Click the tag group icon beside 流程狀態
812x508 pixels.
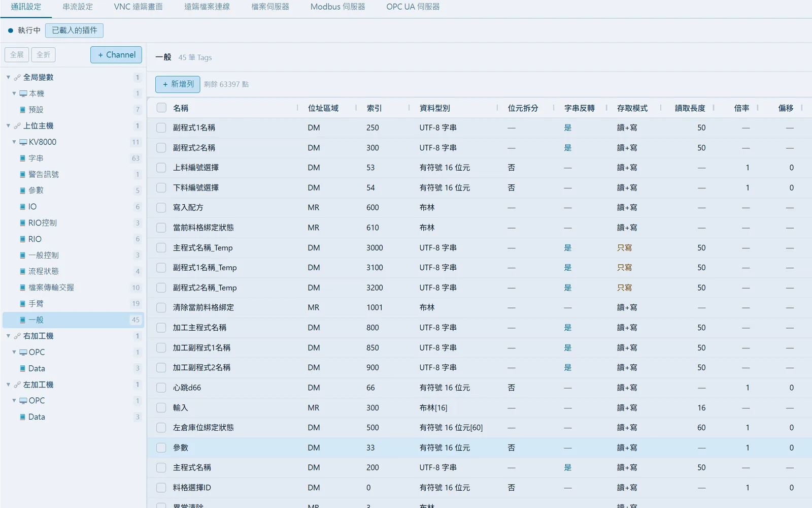[22, 271]
